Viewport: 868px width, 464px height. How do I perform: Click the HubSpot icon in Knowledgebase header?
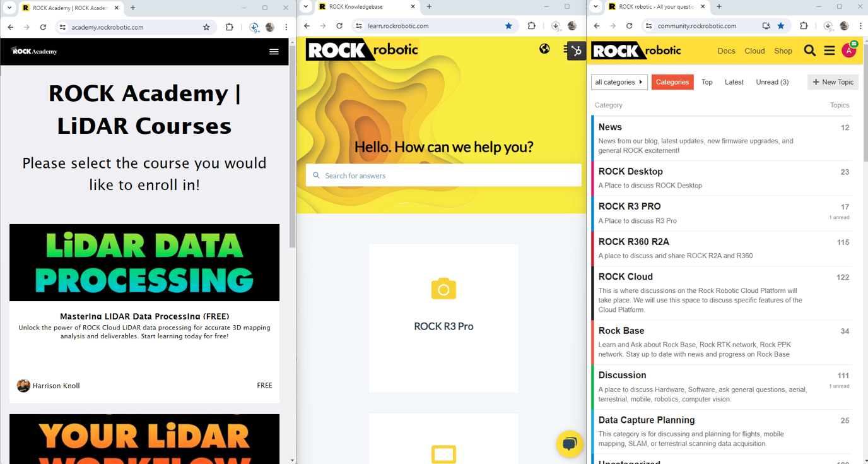click(577, 51)
